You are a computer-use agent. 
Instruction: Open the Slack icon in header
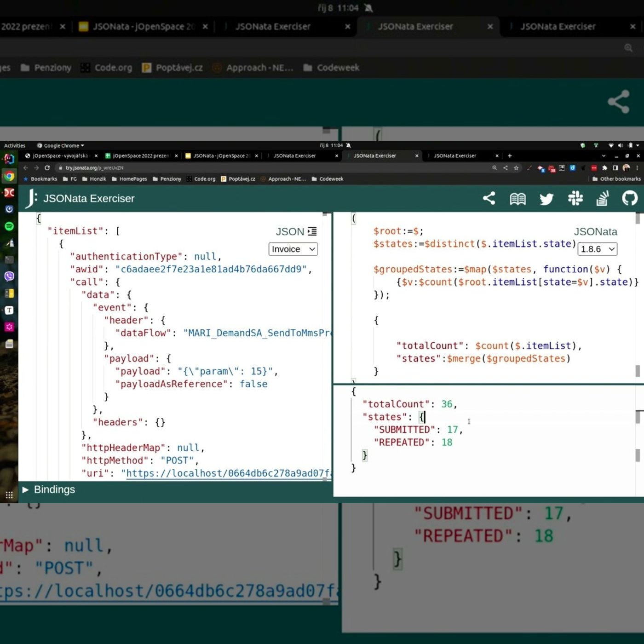(x=575, y=198)
